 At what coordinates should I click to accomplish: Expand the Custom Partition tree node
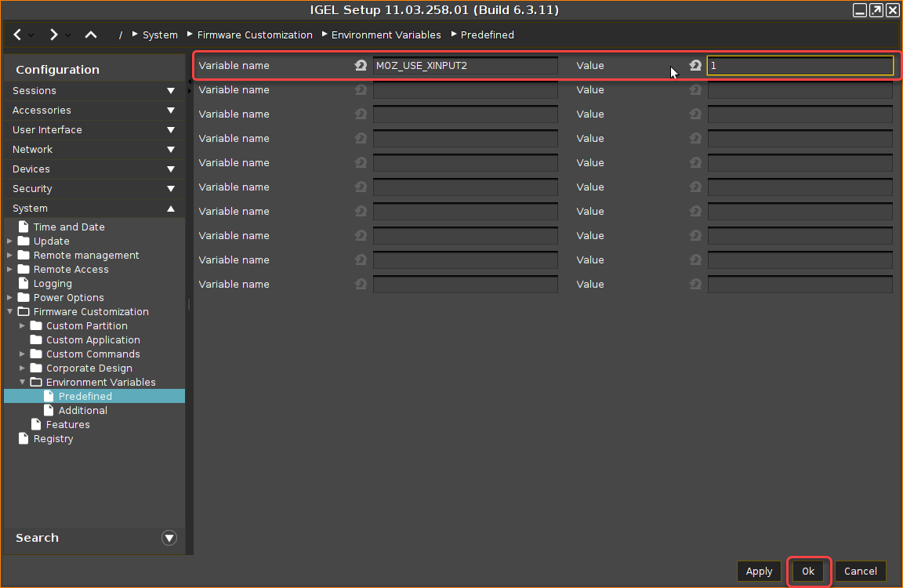23,326
